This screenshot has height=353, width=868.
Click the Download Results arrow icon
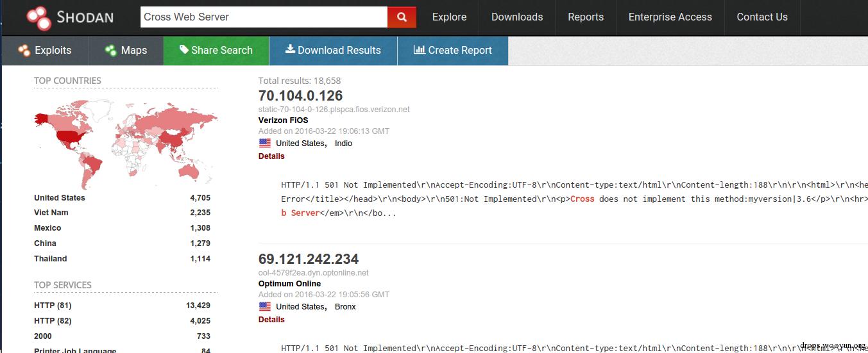point(290,49)
